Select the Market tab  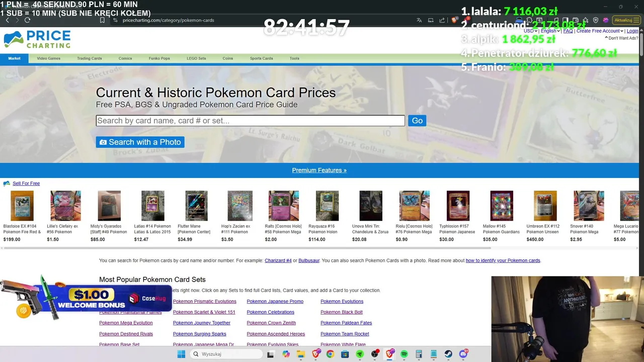[14, 58]
